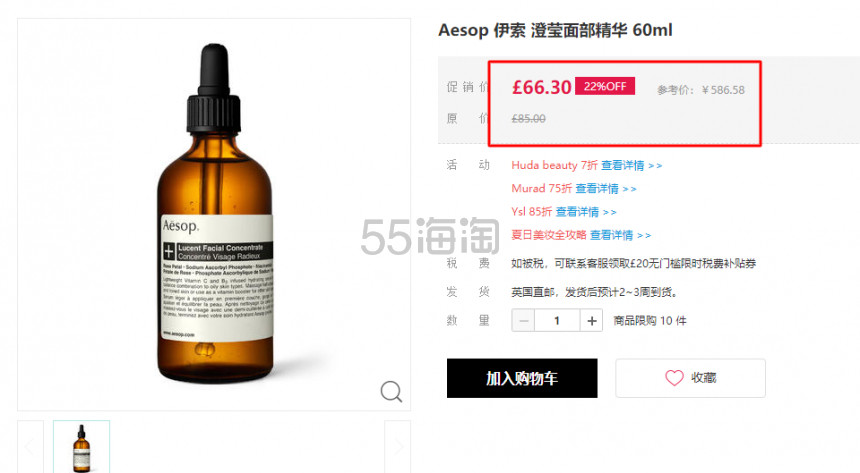This screenshot has height=473, width=860.
Task: Click the quantity input field
Action: click(557, 320)
